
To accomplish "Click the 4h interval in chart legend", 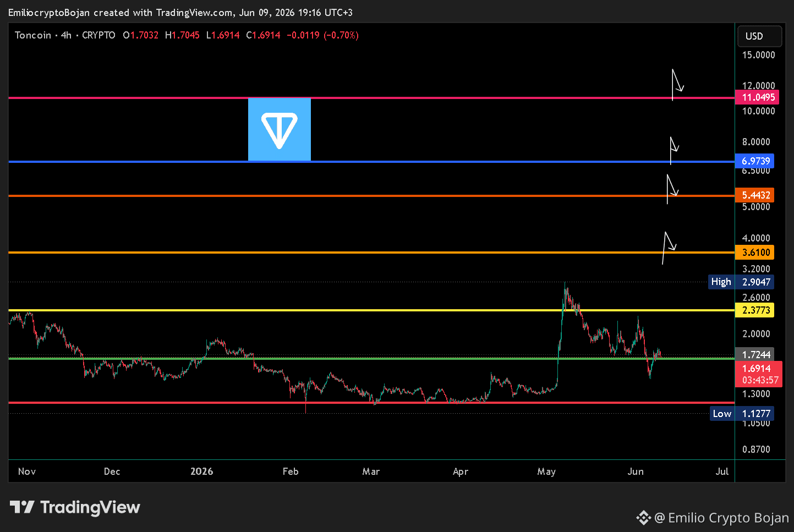I will click(66, 35).
